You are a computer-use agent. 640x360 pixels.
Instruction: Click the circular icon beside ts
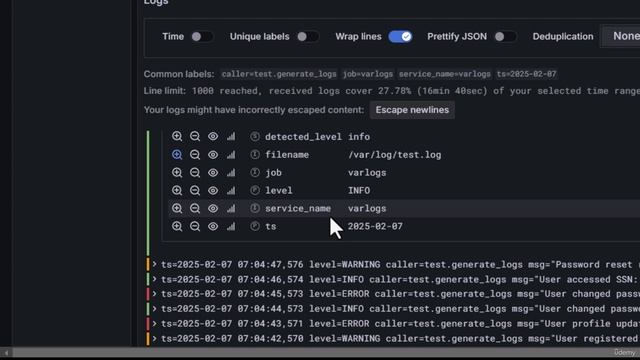pos(255,226)
